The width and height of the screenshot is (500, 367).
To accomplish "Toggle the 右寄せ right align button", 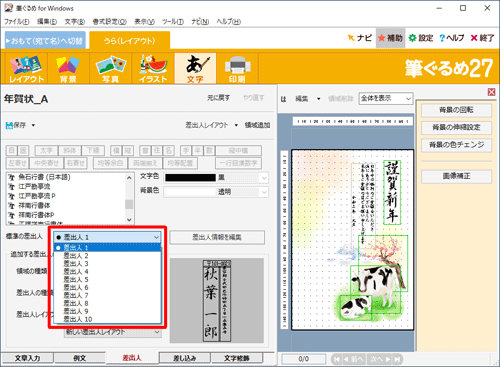I will point(76,163).
